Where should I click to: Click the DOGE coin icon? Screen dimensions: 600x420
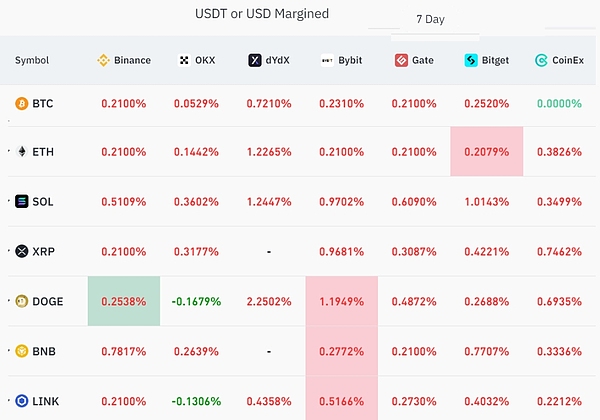click(x=22, y=301)
